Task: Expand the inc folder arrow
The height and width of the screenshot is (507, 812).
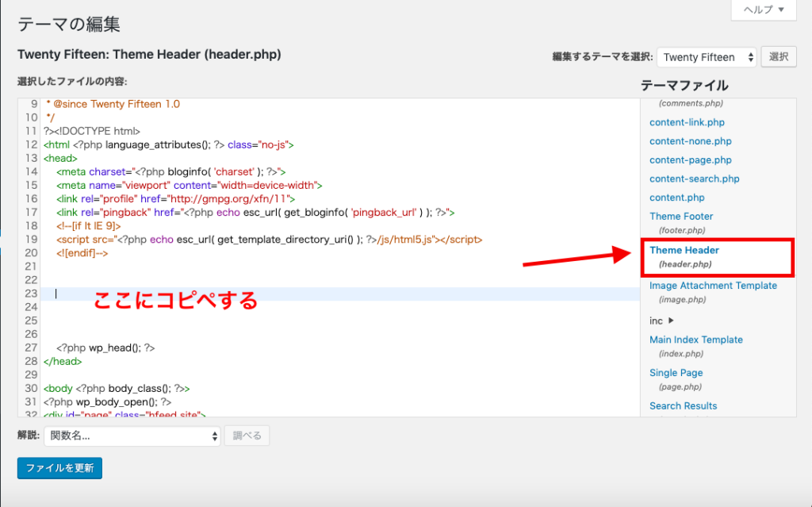Action: (671, 321)
